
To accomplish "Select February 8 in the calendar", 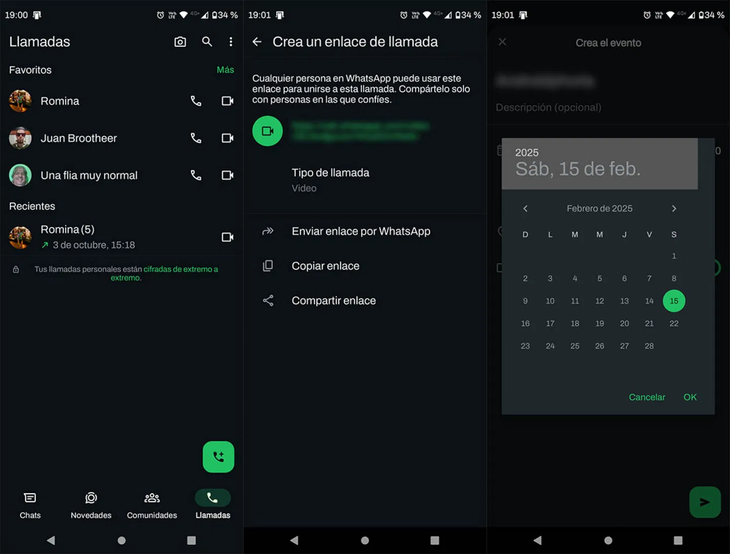I will pos(674,278).
